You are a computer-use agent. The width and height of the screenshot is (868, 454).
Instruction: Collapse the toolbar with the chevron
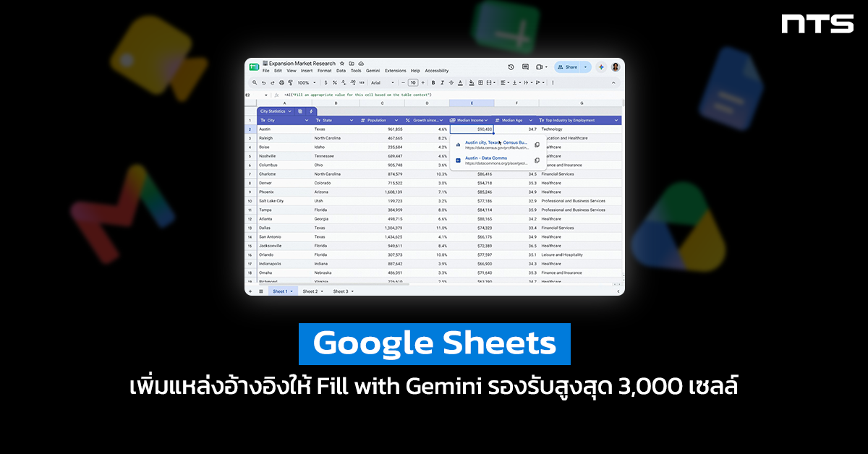click(x=613, y=82)
